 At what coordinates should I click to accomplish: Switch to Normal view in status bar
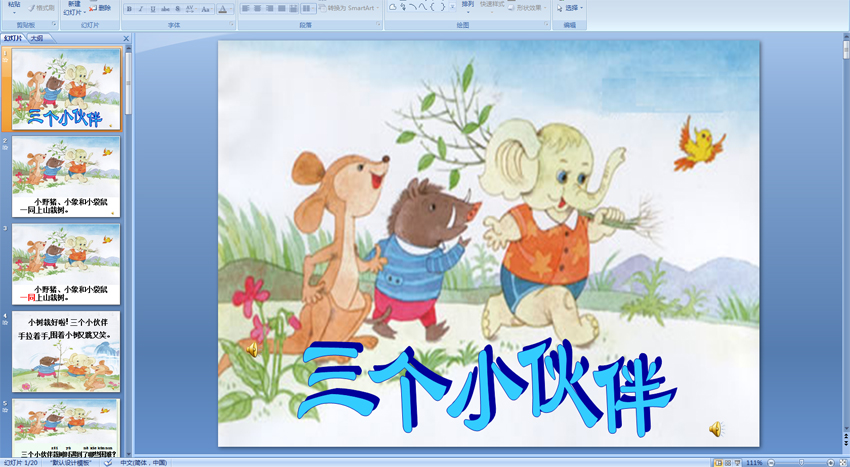tap(718, 463)
